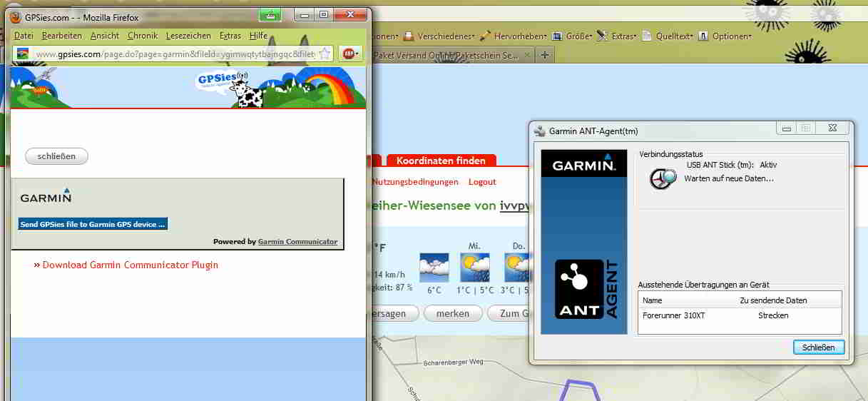The width and height of the screenshot is (868, 401).
Task: Click the Mittwoch rain weather icon
Action: coord(474,268)
